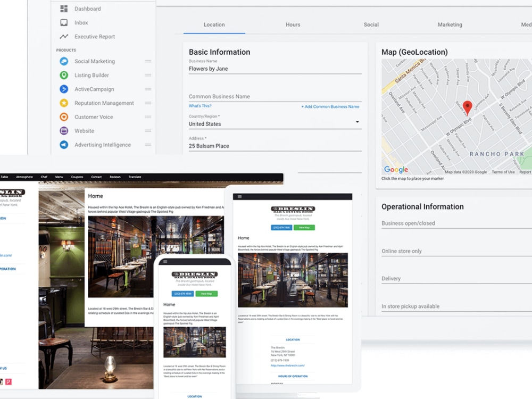532x399 pixels.
Task: Click the Google logo on the map
Action: tap(396, 169)
